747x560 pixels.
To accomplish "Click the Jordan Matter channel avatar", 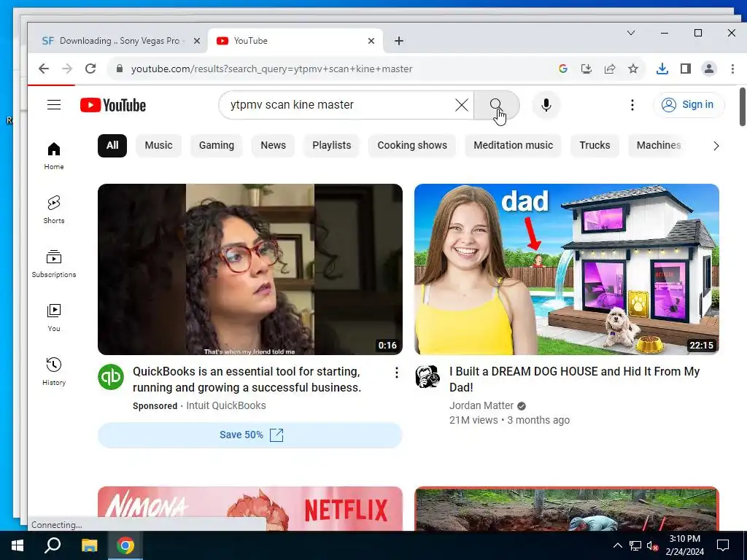I will 427,377.
